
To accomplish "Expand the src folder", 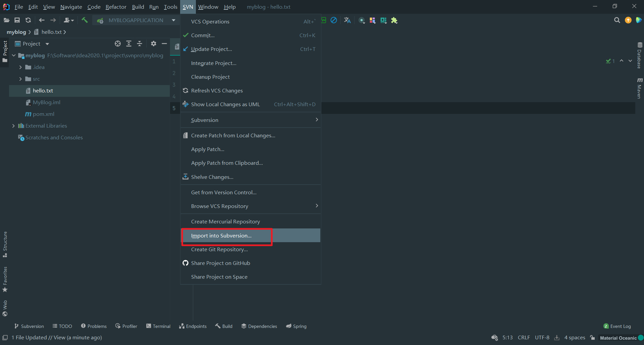I will coord(20,79).
